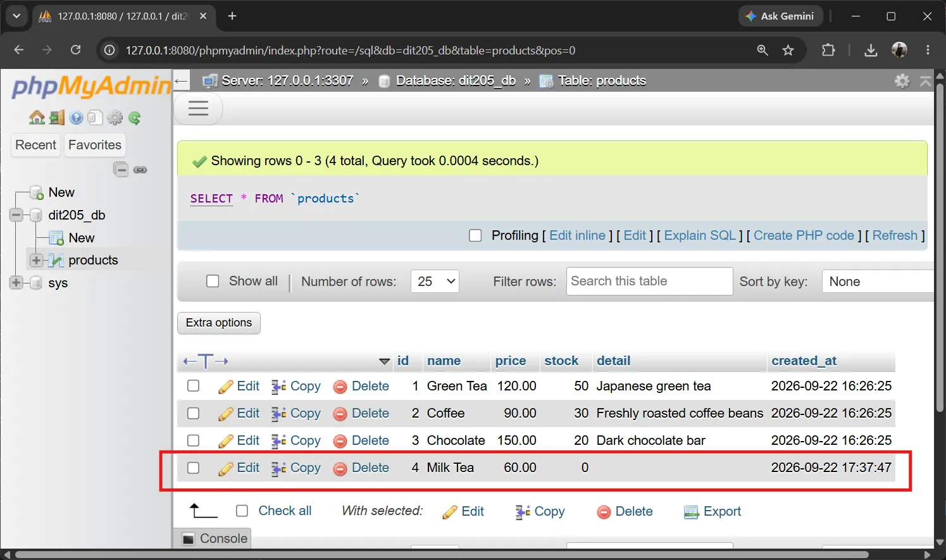Toggle link with main panel icon

[x=140, y=170]
